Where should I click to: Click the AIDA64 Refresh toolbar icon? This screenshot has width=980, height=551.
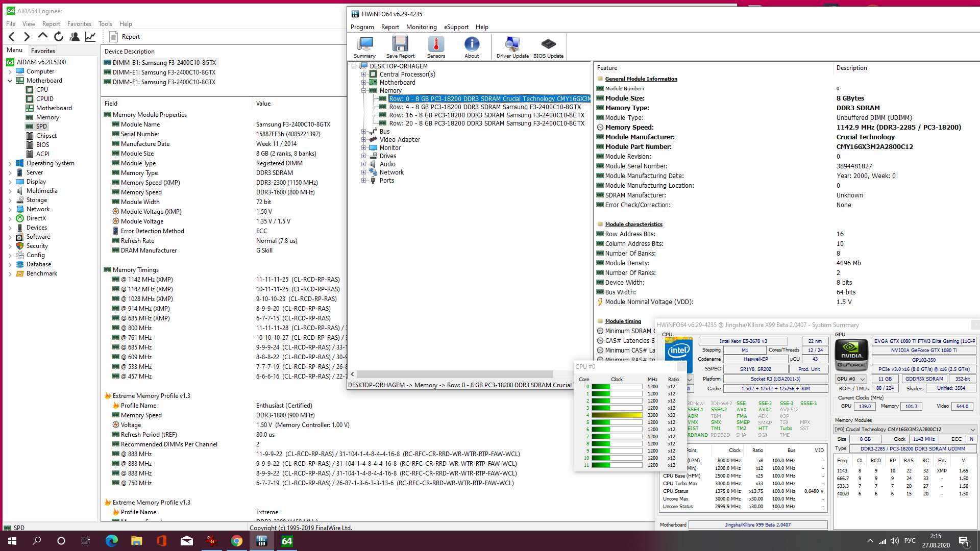point(59,37)
